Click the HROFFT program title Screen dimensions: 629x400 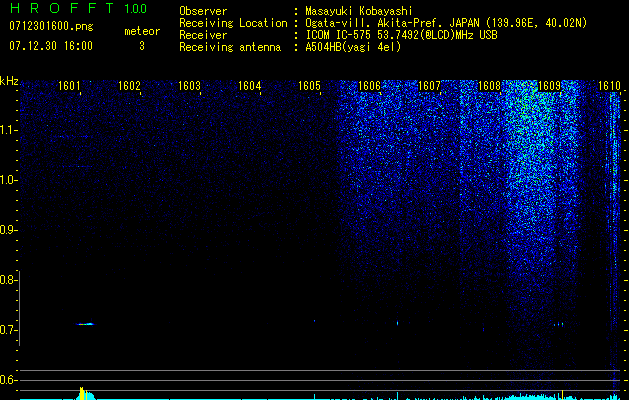pos(62,8)
